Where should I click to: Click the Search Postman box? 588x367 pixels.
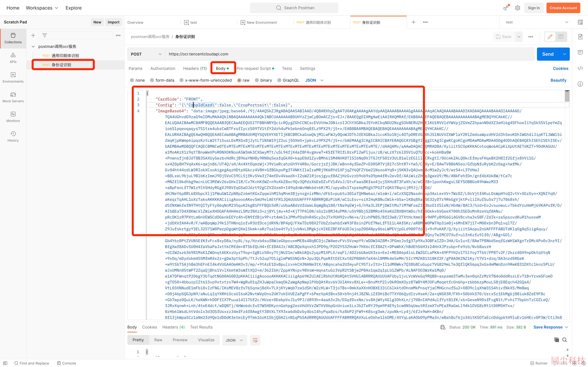pyautogui.click(x=294, y=8)
